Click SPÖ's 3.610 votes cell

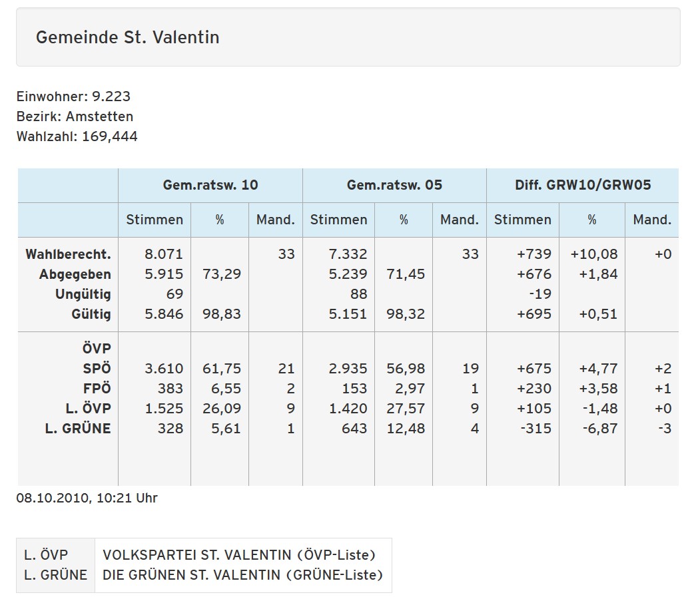[x=164, y=369]
